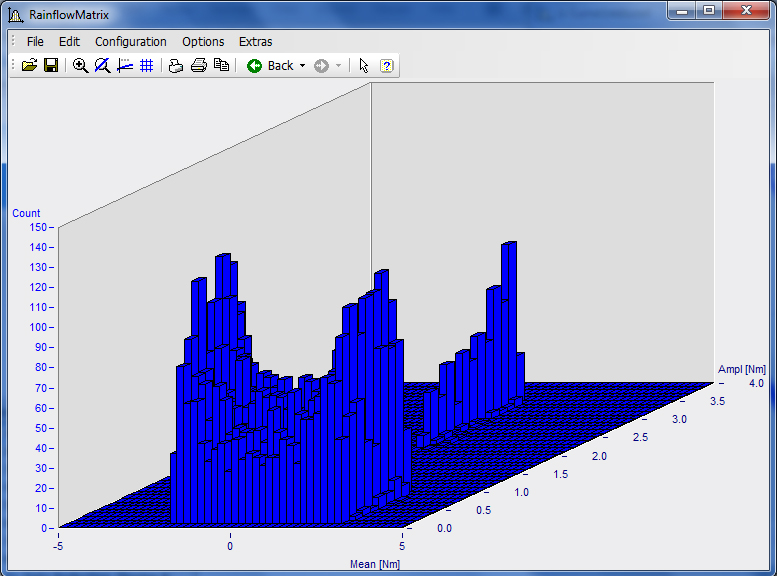Toggle the grid lines icon
Viewport: 777px width, 576px height.
tap(146, 65)
